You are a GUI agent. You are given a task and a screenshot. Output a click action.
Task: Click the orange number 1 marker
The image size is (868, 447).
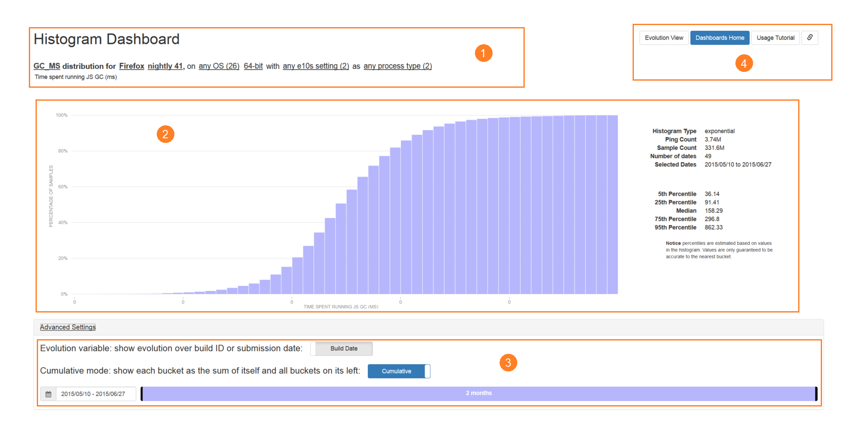coord(483,53)
